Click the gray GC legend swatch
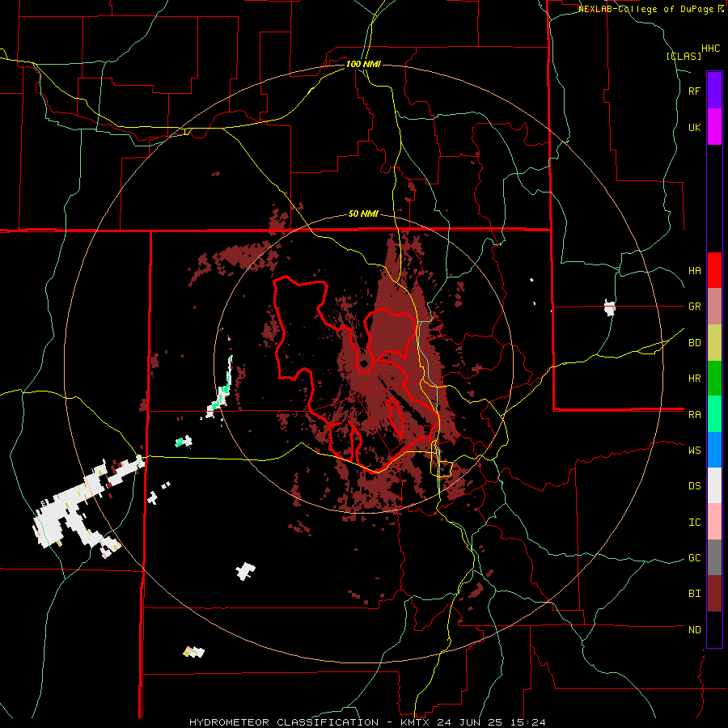728x728 pixels. click(x=714, y=557)
